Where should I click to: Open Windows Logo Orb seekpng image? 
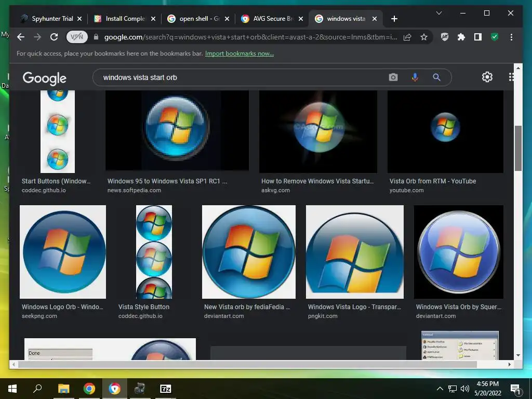click(63, 252)
